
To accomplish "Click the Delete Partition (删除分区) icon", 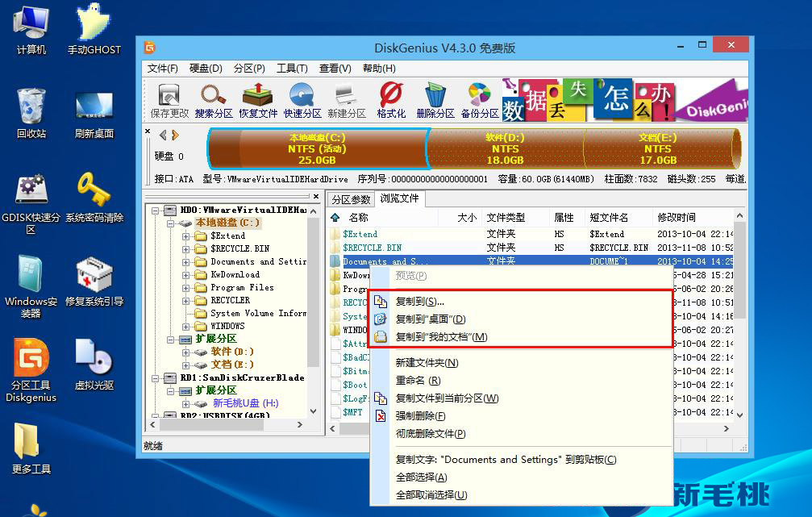I will (x=435, y=101).
